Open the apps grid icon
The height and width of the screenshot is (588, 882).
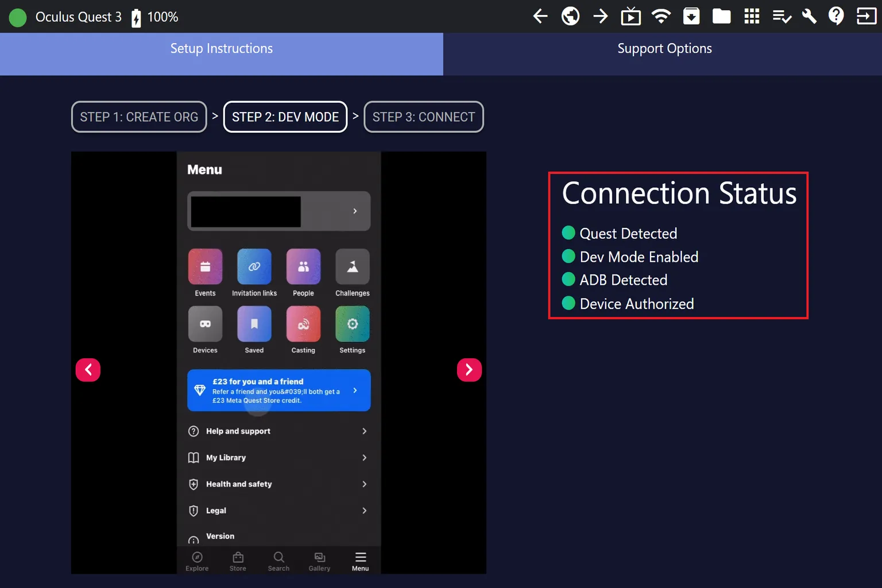pos(752,16)
